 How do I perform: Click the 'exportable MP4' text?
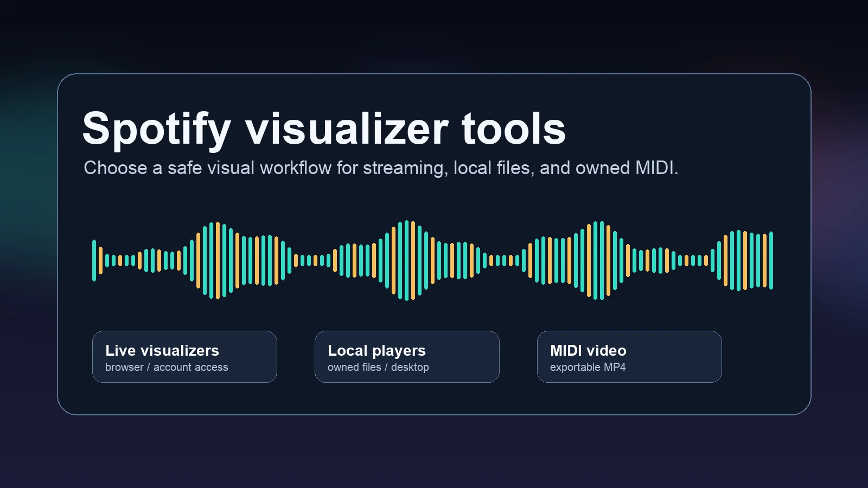point(588,367)
